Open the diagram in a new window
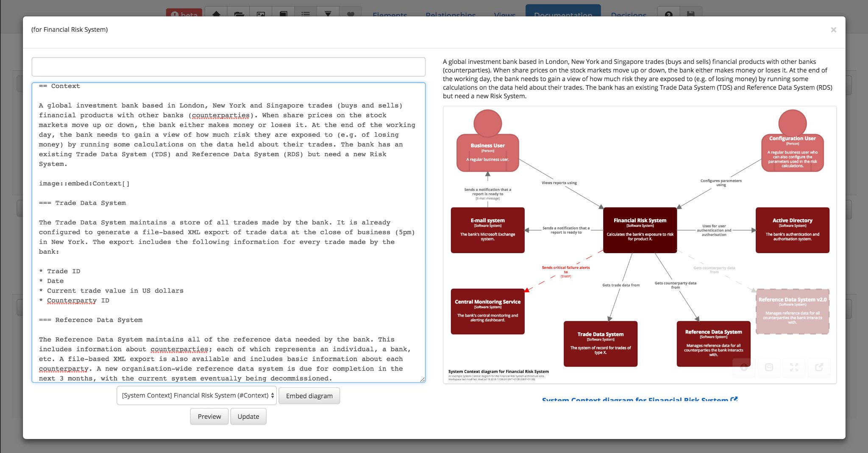 819,367
